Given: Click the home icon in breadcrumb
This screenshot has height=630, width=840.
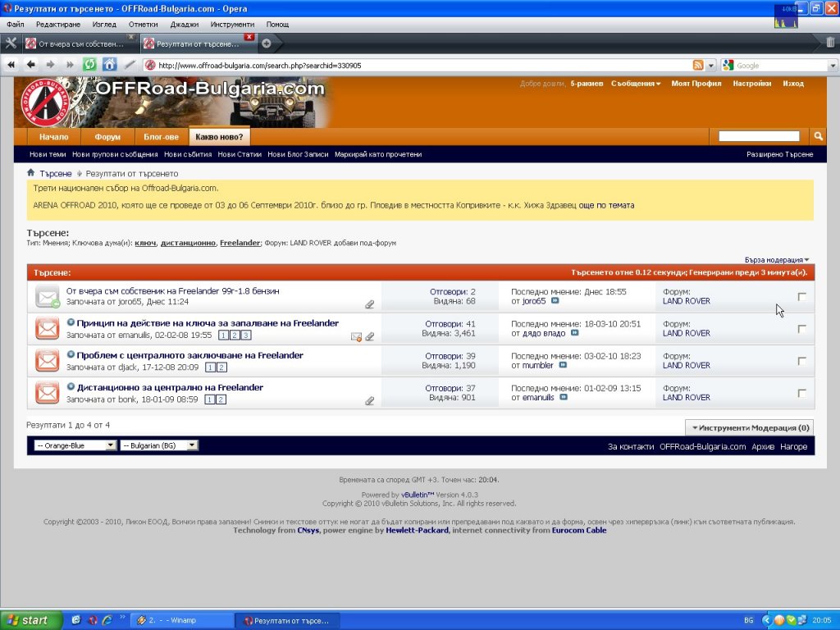Looking at the screenshot, I should [x=31, y=173].
